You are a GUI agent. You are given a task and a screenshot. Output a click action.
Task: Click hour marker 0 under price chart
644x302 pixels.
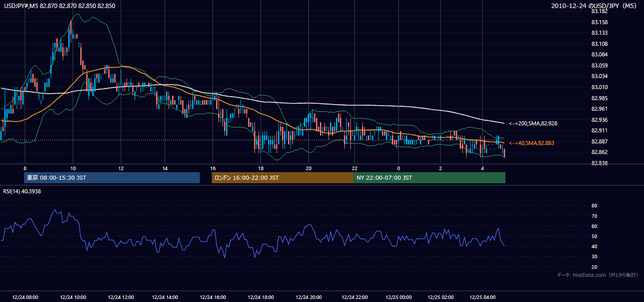click(x=398, y=168)
